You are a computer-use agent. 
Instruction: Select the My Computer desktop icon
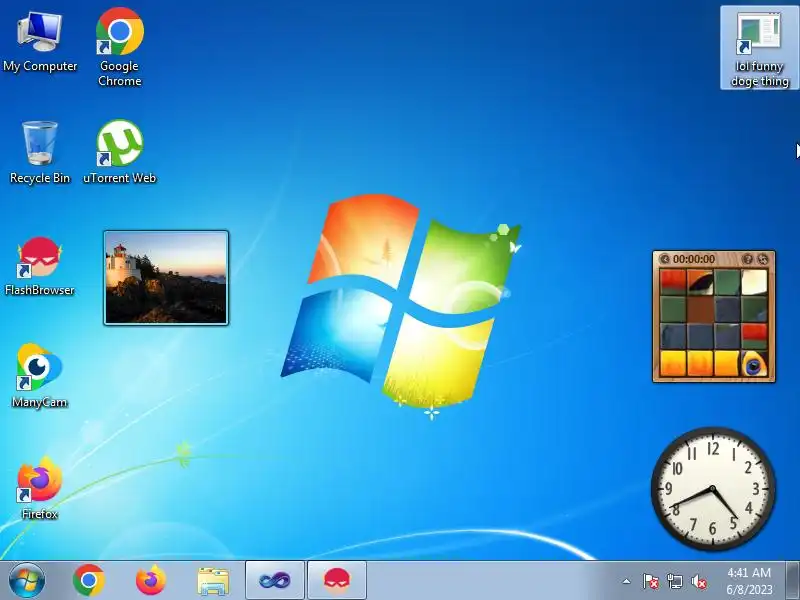(40, 43)
